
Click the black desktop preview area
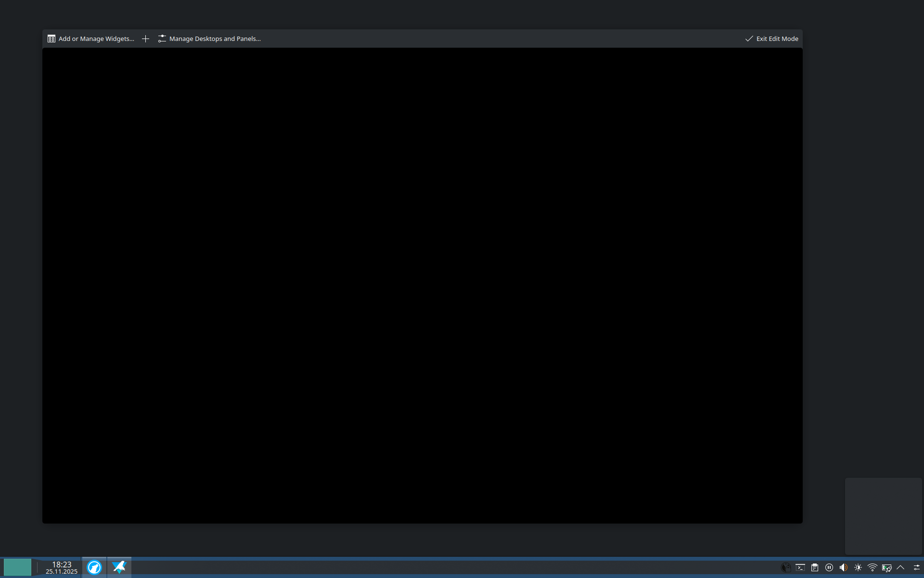pos(422,285)
